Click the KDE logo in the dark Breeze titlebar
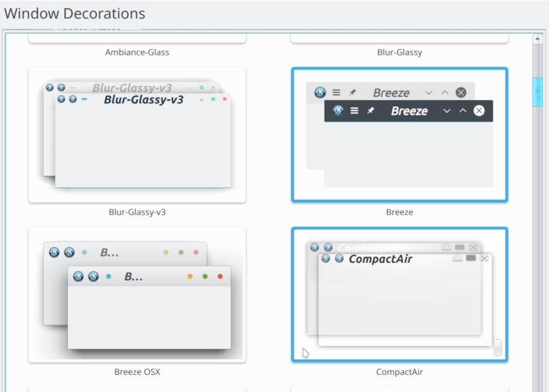Image resolution: width=549 pixels, height=392 pixels. coord(338,111)
